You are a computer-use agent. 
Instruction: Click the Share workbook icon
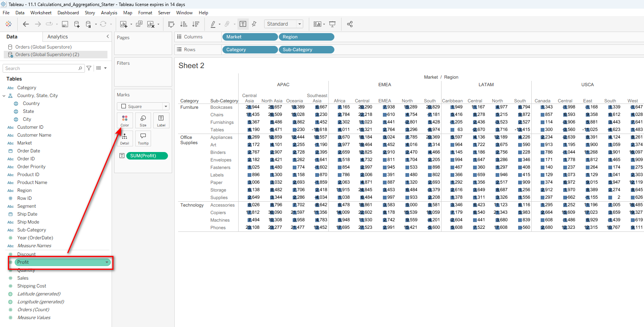click(x=350, y=24)
